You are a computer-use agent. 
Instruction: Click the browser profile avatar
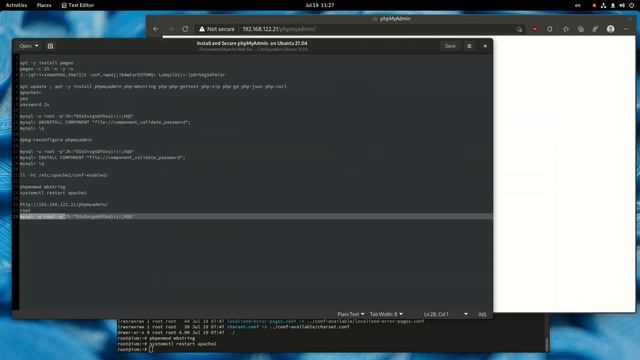click(x=611, y=29)
